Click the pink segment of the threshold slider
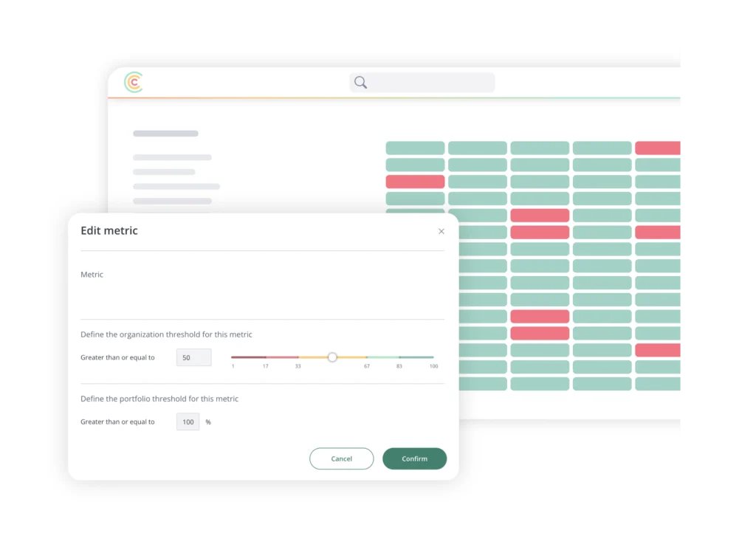Viewport: 756px width, 533px height. pyautogui.click(x=282, y=357)
